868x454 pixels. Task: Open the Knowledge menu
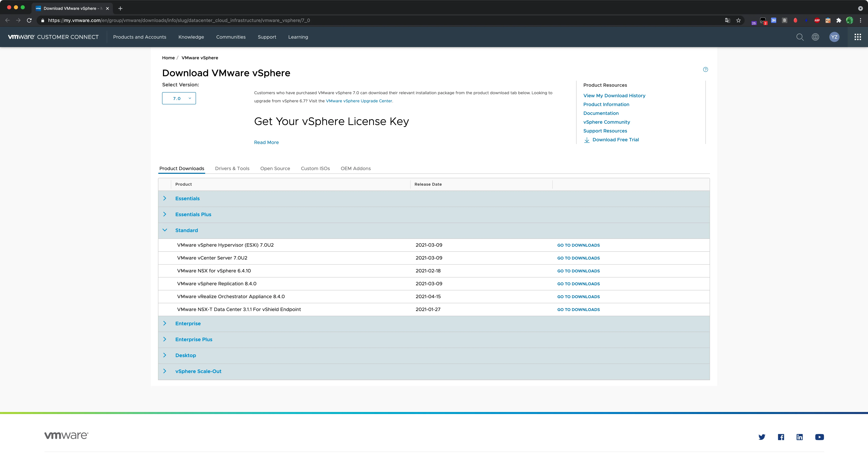pos(191,37)
